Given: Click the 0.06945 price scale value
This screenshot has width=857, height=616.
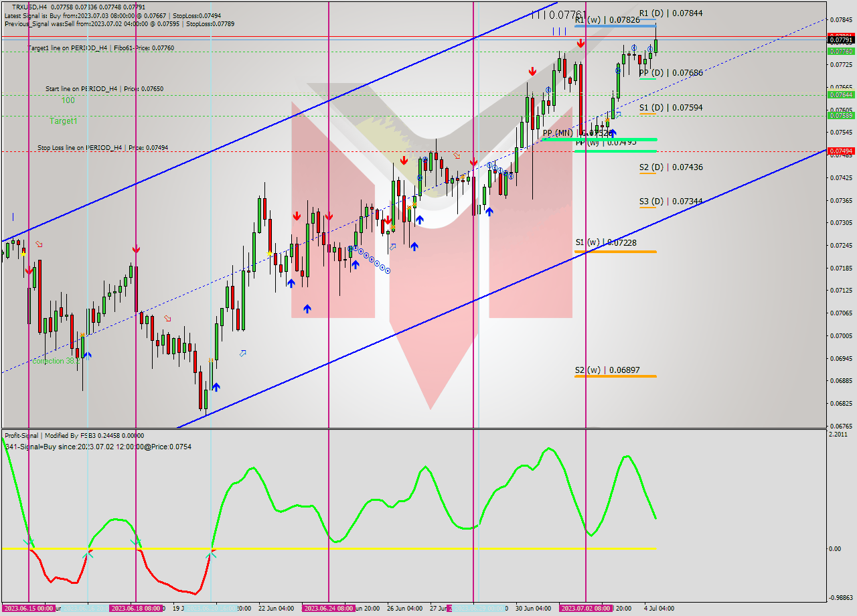Looking at the screenshot, I should [x=841, y=358].
